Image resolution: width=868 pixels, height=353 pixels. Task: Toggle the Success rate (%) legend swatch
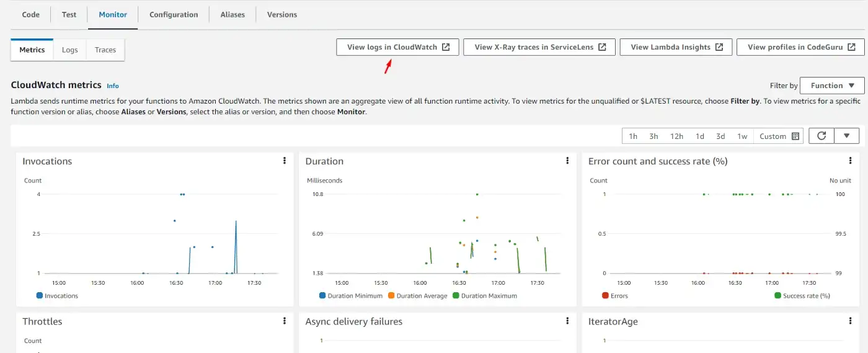777,296
